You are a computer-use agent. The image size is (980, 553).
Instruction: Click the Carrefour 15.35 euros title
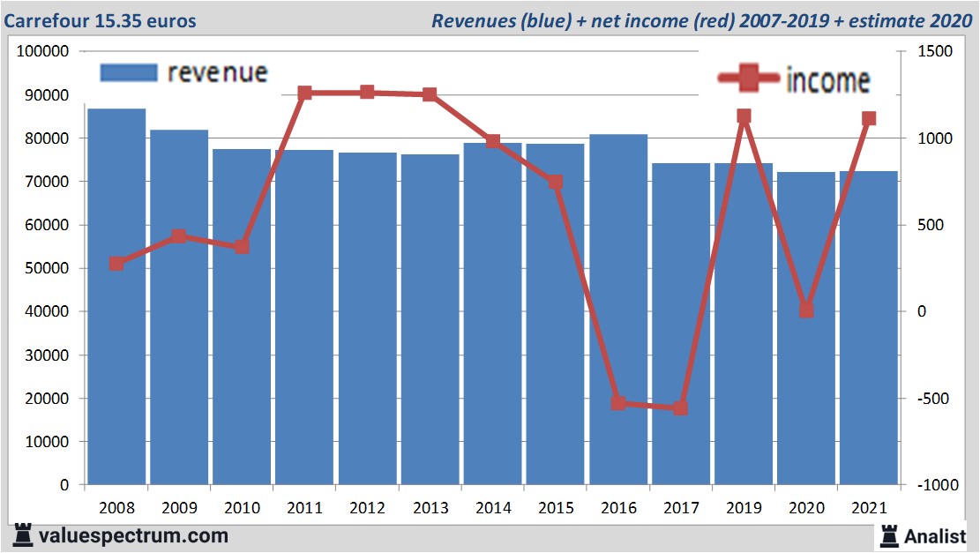101,20
